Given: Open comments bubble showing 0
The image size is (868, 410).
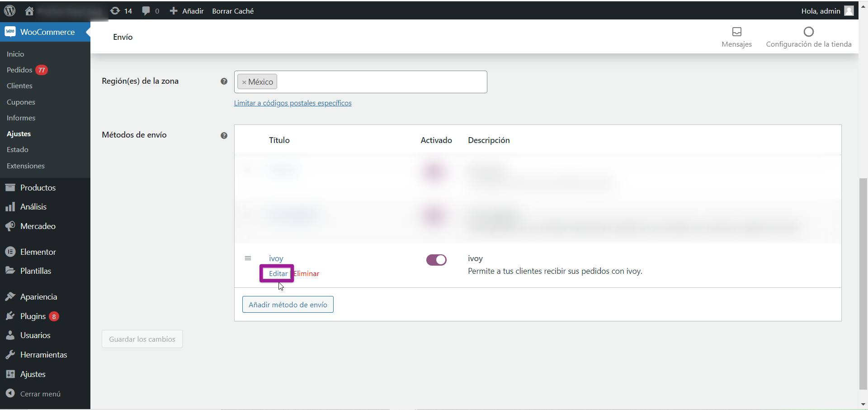Looking at the screenshot, I should coord(151,11).
